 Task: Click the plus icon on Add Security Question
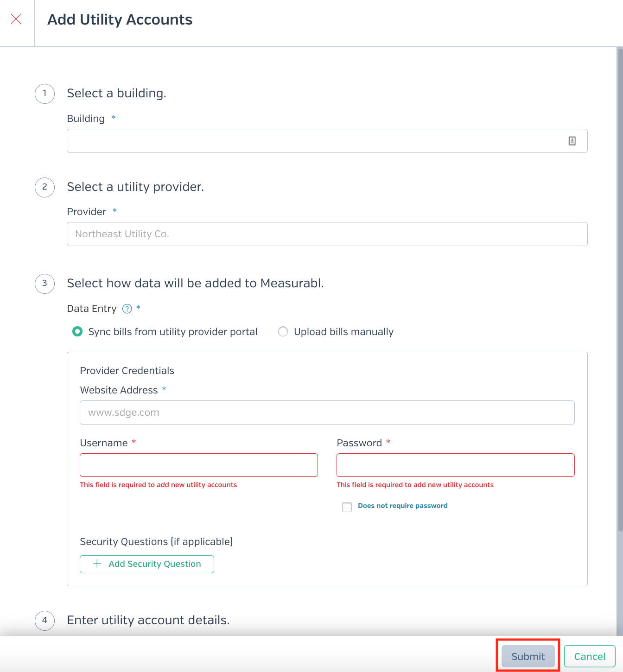pyautogui.click(x=97, y=564)
